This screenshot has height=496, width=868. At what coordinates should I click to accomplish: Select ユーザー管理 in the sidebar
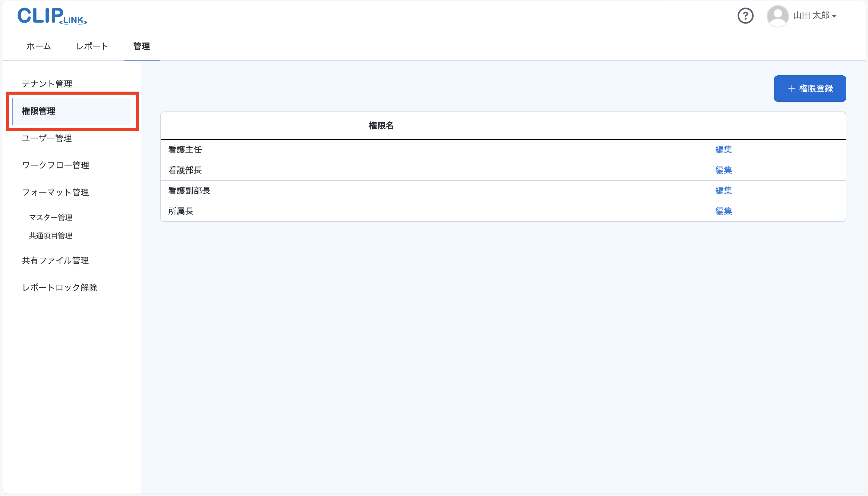click(46, 138)
